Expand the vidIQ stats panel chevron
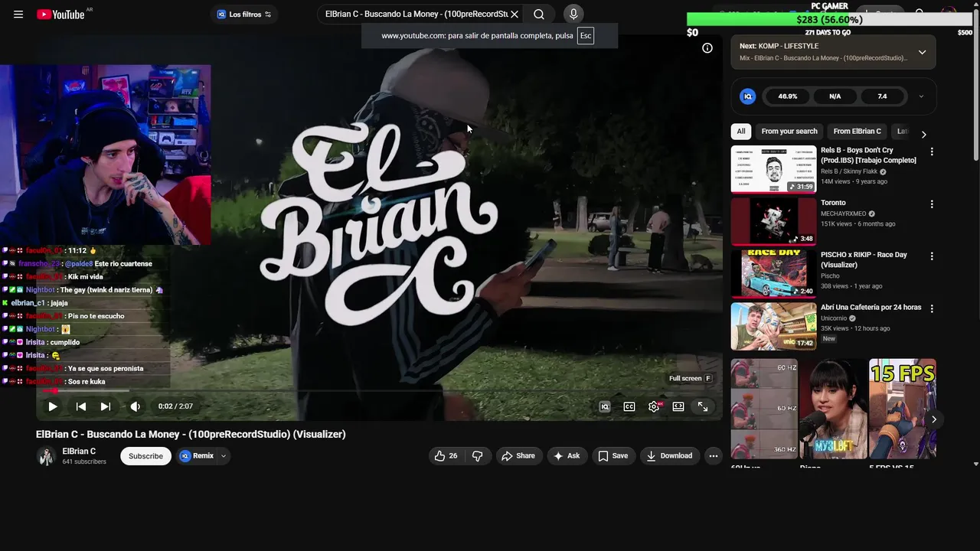 (x=921, y=96)
